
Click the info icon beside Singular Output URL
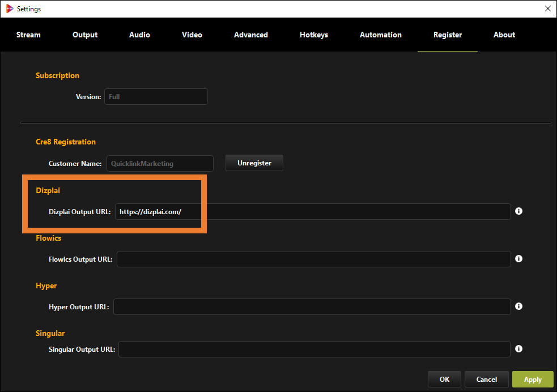coord(518,349)
